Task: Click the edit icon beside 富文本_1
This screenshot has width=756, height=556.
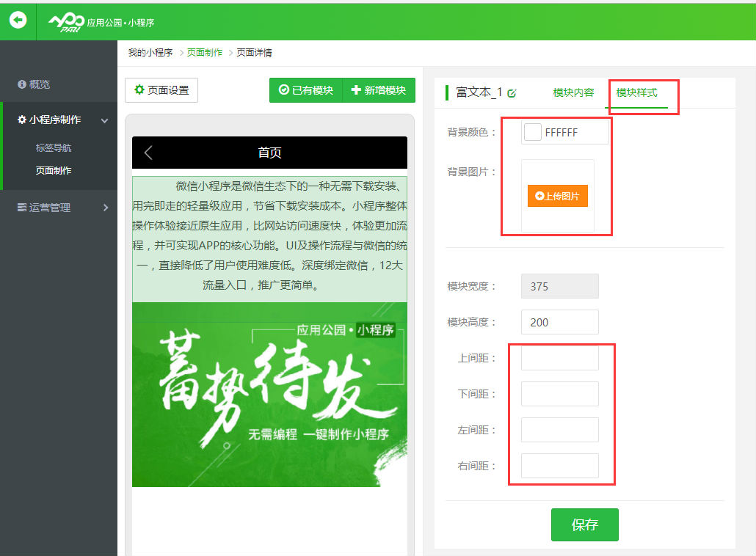Action: click(512, 93)
